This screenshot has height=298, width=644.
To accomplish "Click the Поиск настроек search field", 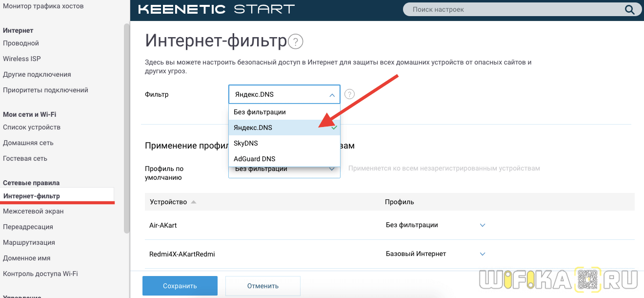I will tap(512, 9).
